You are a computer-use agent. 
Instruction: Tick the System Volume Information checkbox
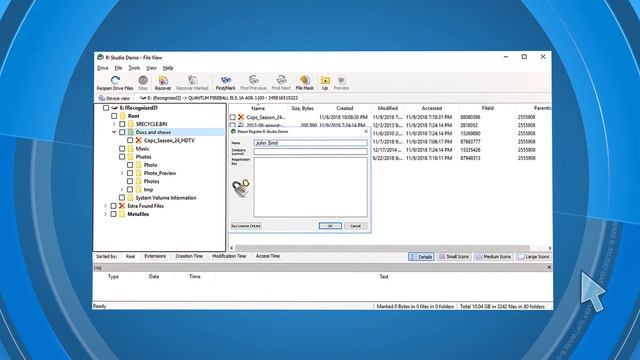point(122,198)
